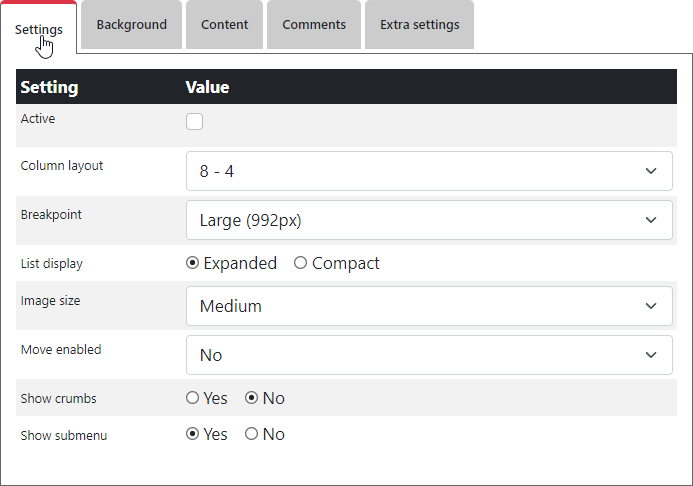
Task: Choose Yes for Show submenu
Action: pyautogui.click(x=193, y=434)
